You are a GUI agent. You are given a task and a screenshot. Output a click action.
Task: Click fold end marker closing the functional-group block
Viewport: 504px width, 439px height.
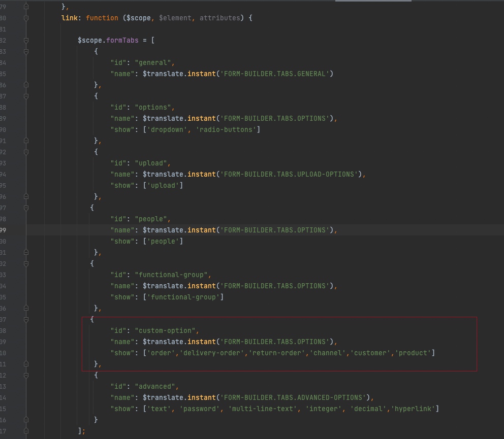pos(26,308)
